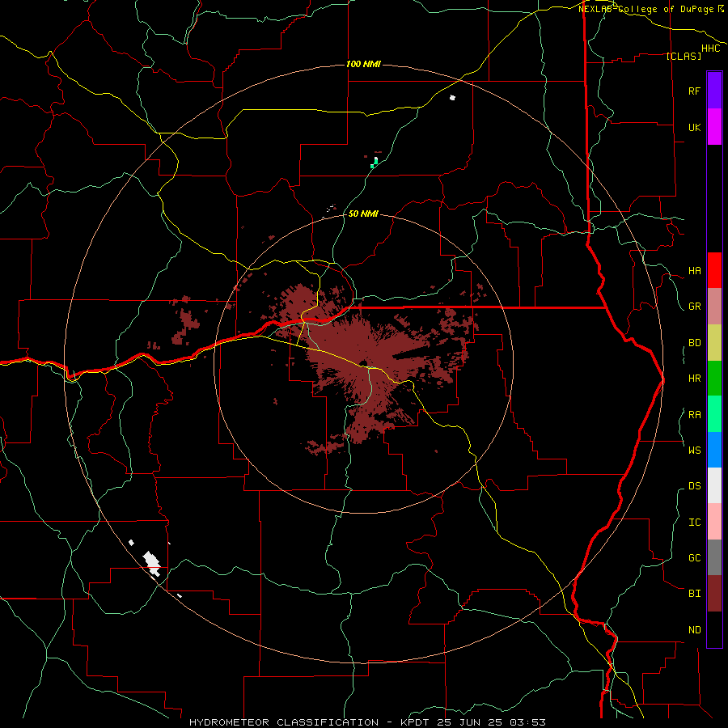Click the HHC product code text
Screen dimensions: 728x728
[710, 49]
